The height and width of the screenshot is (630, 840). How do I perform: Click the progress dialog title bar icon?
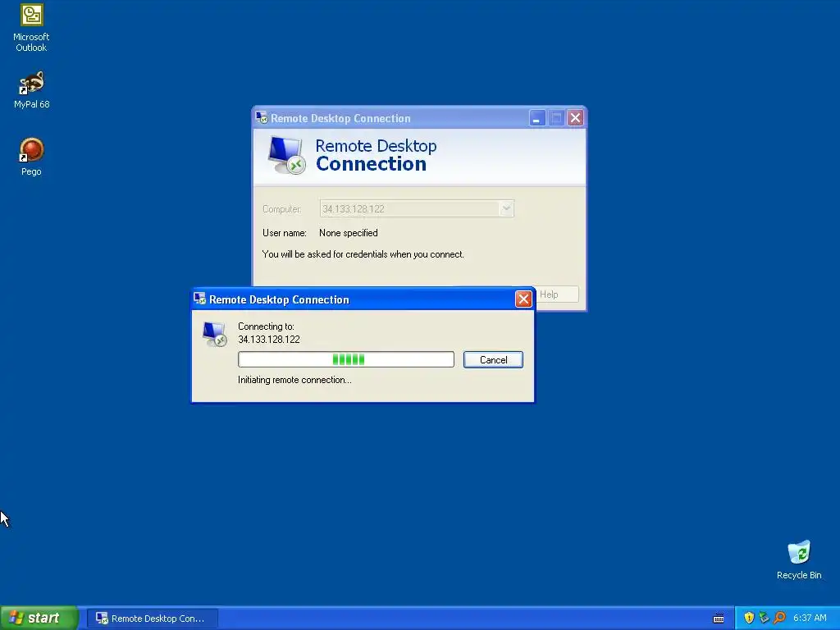[x=200, y=299]
